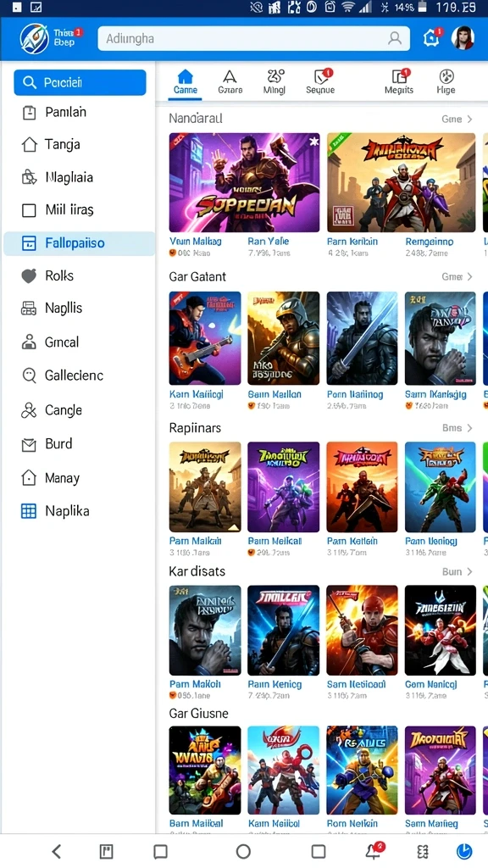
Task: Open the Sam Neticadl red helmet thumbnail
Action: point(362,631)
